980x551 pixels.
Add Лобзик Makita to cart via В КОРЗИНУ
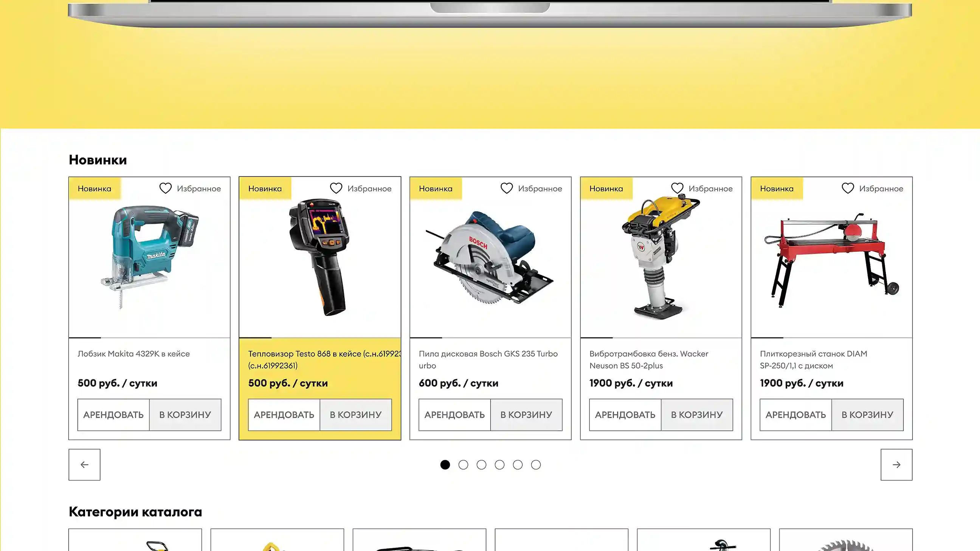pos(185,415)
